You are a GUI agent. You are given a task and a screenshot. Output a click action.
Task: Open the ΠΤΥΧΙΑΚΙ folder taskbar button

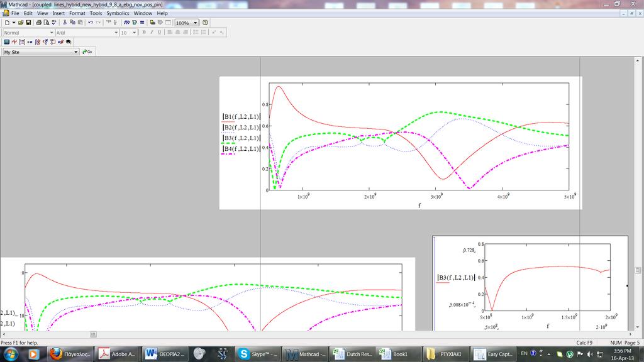click(x=446, y=354)
